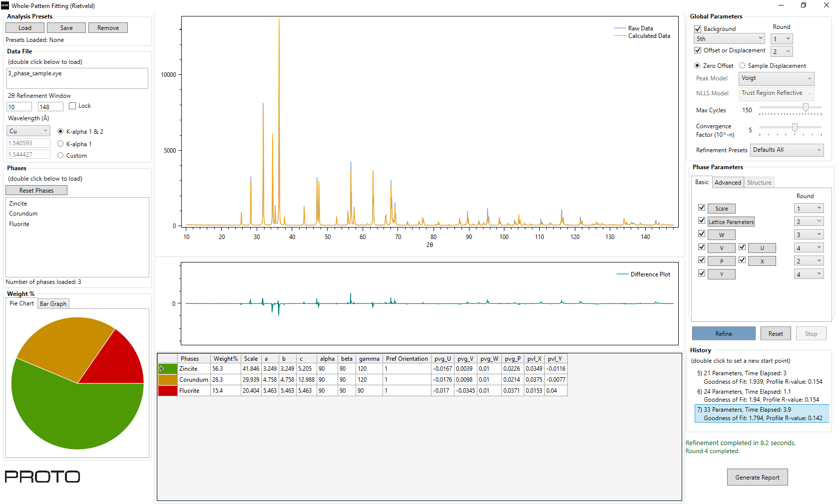Click the app icon in the title bar
The height and width of the screenshot is (504, 839).
(x=5, y=5)
